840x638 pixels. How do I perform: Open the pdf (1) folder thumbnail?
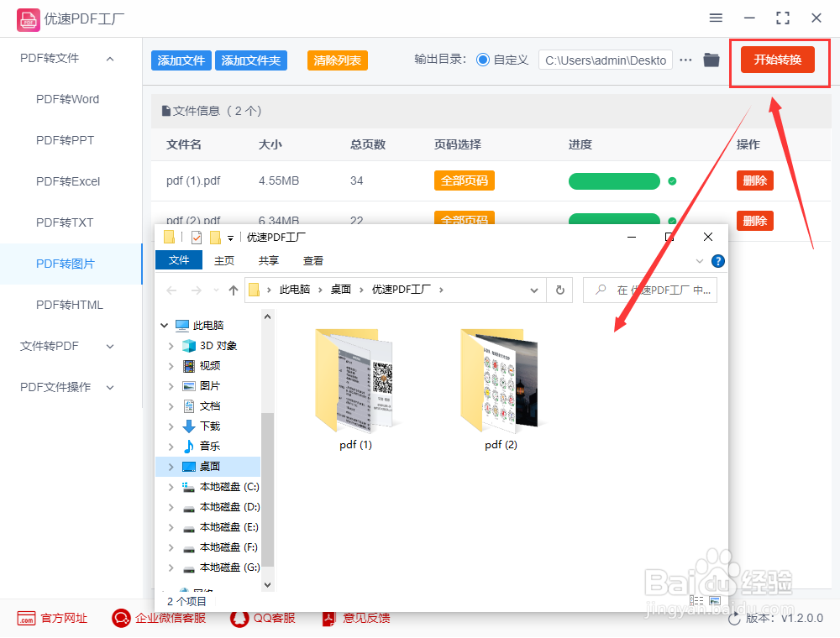354,380
